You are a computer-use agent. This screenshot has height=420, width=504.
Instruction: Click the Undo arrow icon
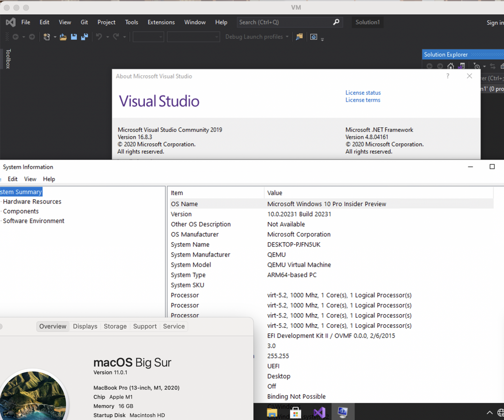[x=99, y=37]
